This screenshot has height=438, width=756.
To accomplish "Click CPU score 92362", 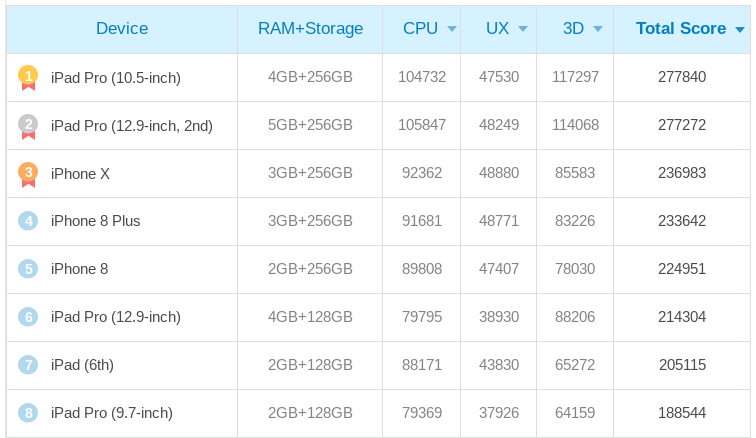I will 422,173.
